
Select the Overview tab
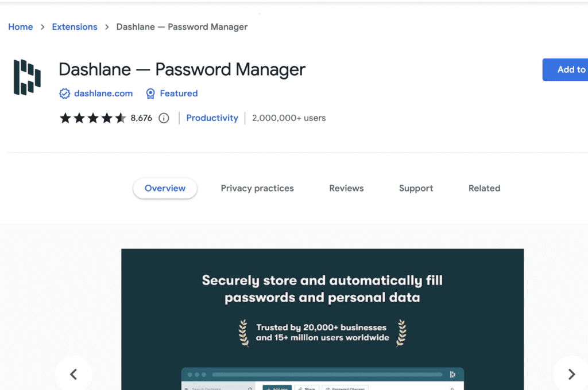point(165,189)
